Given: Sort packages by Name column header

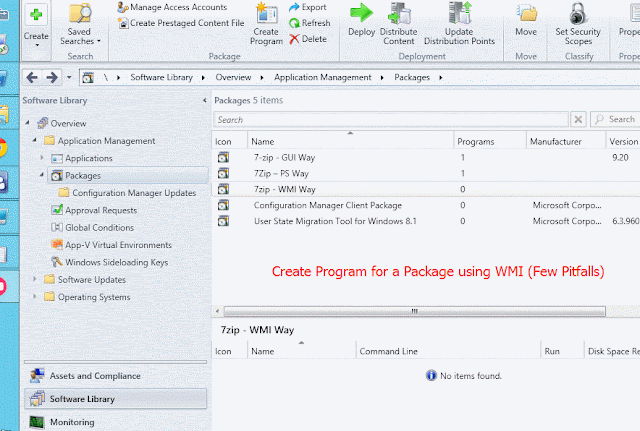Looking at the screenshot, I should pyautogui.click(x=350, y=141).
